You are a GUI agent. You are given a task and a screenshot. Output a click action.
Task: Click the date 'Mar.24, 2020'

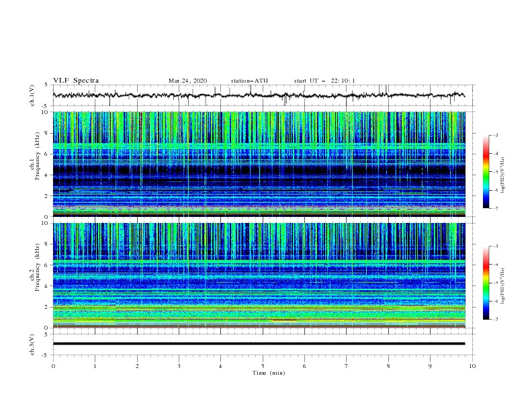(x=187, y=81)
